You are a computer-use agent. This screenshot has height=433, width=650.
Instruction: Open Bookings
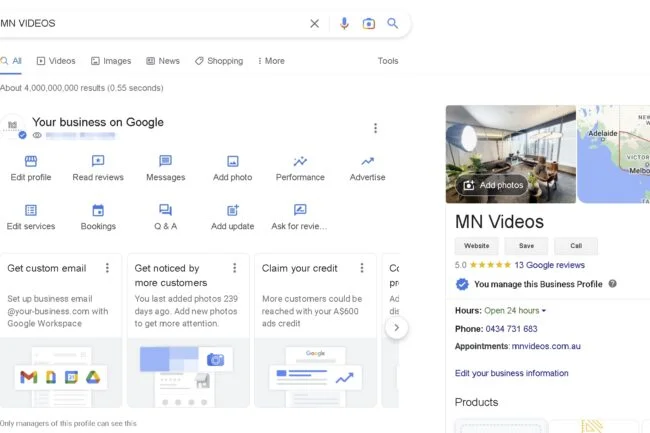(98, 218)
